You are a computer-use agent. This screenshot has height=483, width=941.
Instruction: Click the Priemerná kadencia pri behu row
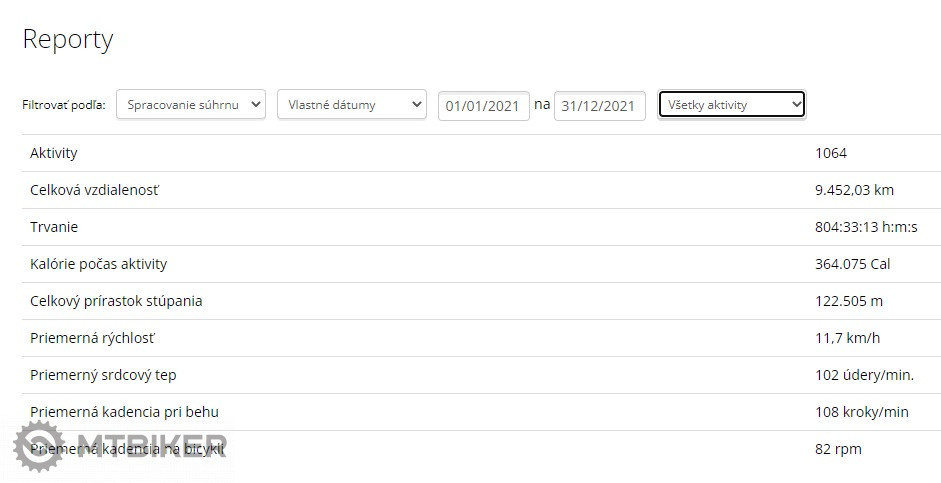click(x=124, y=412)
